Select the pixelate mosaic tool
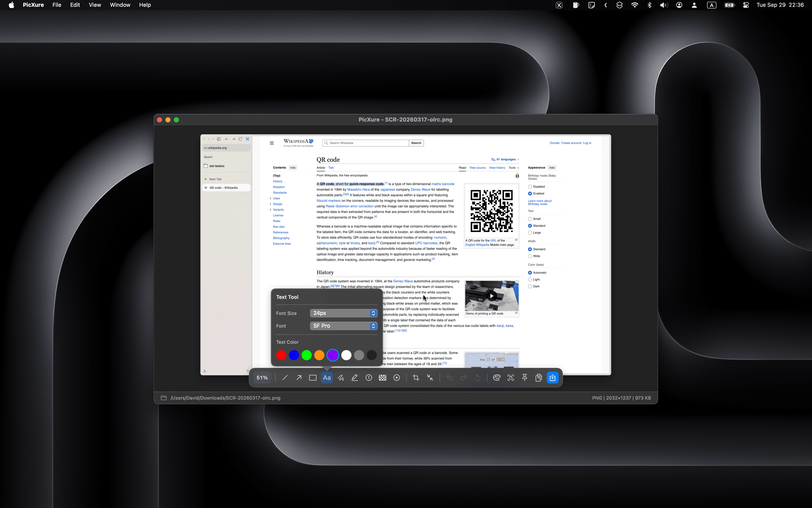Image resolution: width=812 pixels, height=508 pixels. click(383, 378)
